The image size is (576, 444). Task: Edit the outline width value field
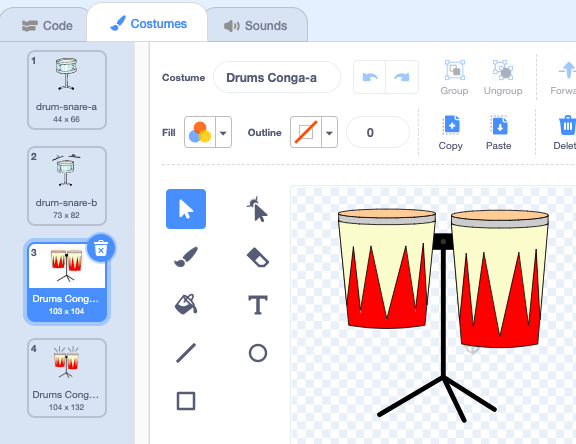pos(378,133)
